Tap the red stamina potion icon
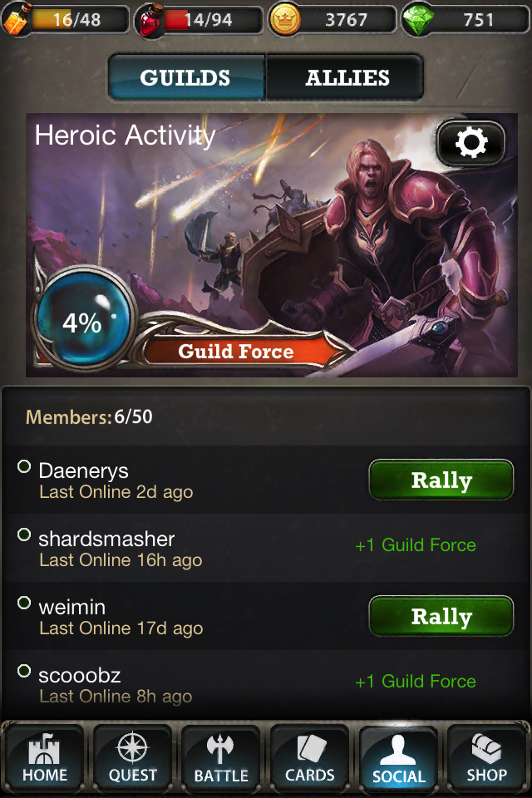Viewport: 532px width, 798px height. (150, 20)
